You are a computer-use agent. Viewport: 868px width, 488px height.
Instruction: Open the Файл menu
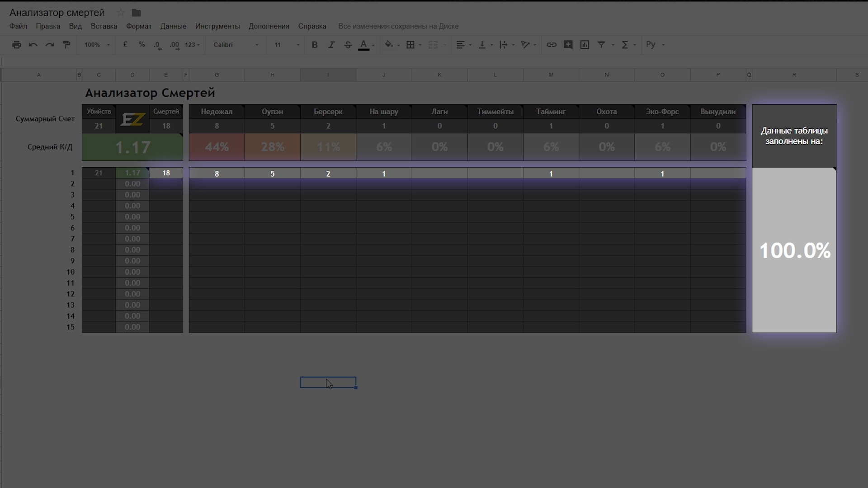(18, 26)
